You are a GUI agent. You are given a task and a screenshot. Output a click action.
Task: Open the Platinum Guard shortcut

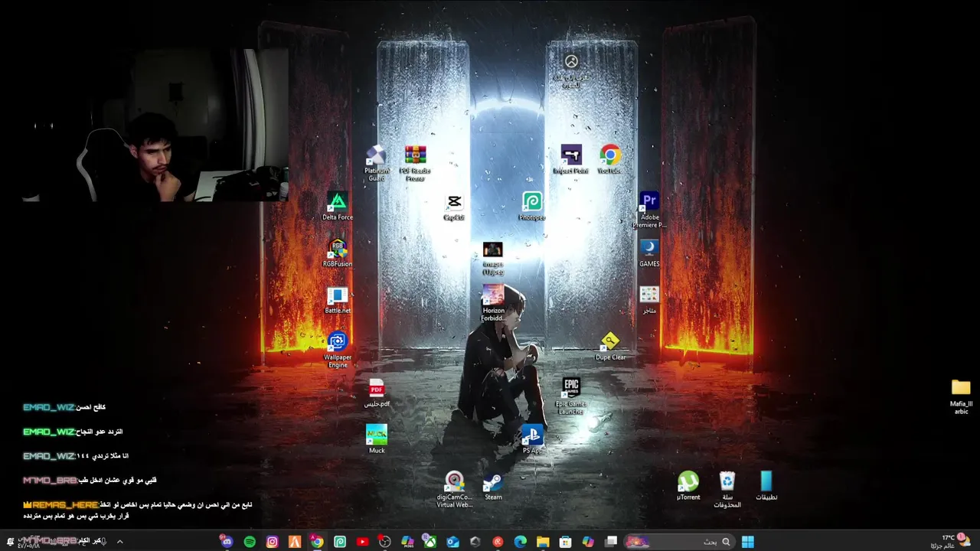[376, 163]
